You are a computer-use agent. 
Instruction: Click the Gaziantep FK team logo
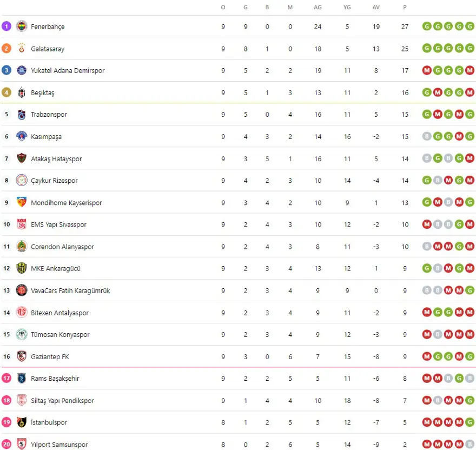pos(22,357)
